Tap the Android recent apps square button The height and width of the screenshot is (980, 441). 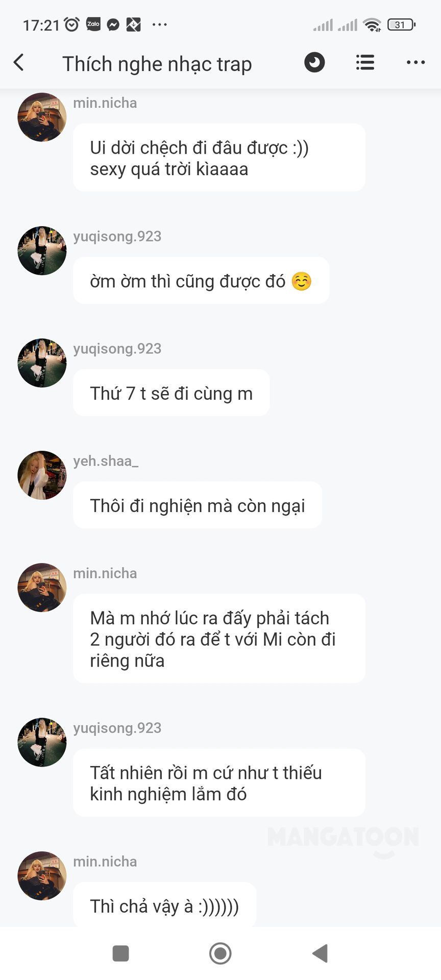coord(120,953)
